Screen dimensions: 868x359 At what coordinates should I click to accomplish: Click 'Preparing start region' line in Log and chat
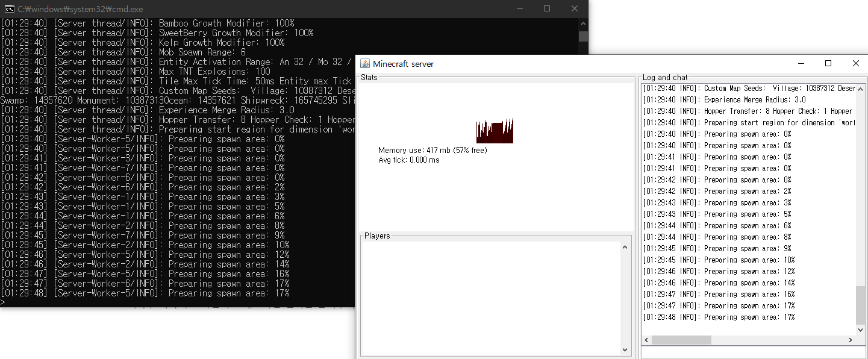[x=749, y=123]
